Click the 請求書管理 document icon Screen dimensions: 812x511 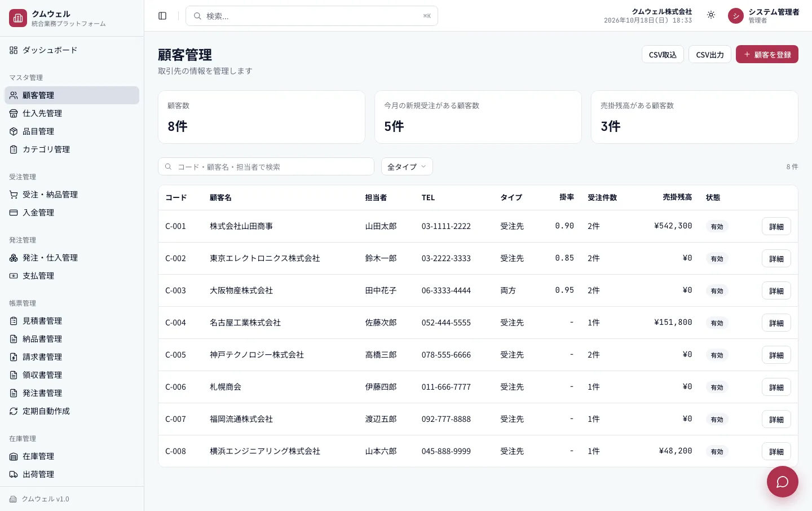pos(14,357)
